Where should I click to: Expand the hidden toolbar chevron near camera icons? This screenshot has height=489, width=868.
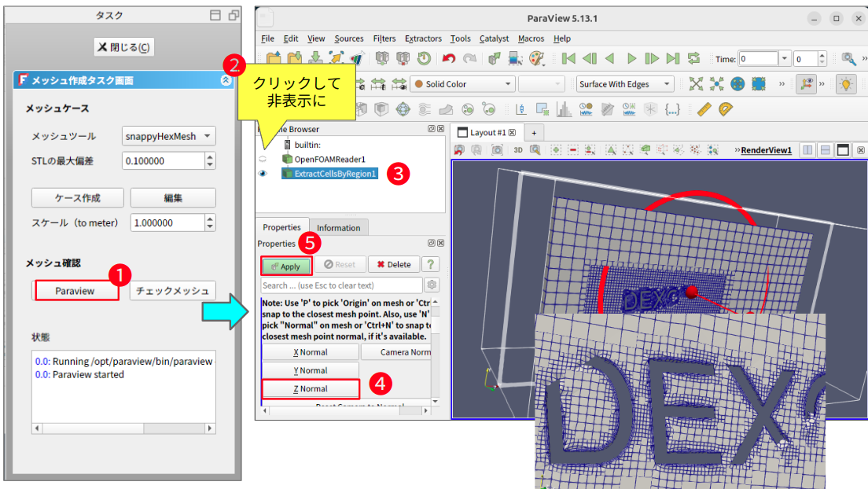pos(782,83)
